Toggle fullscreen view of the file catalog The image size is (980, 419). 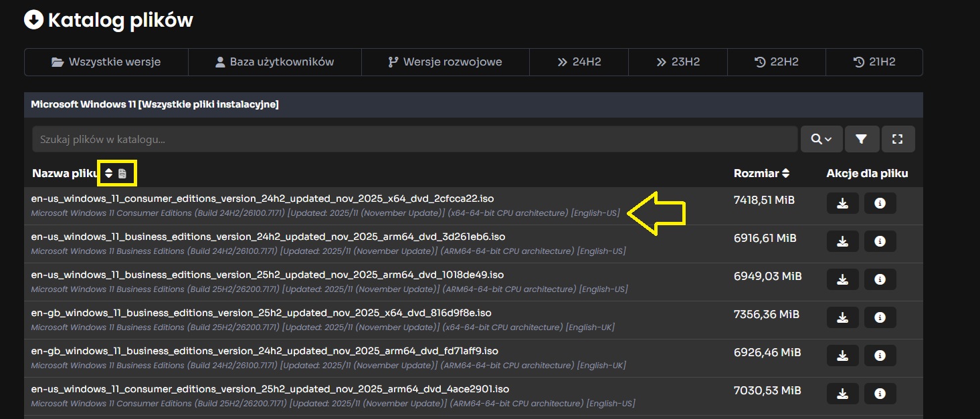pyautogui.click(x=898, y=139)
